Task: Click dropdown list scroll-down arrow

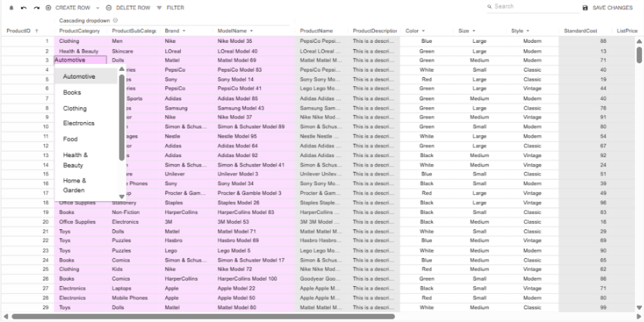Action: [x=121, y=197]
